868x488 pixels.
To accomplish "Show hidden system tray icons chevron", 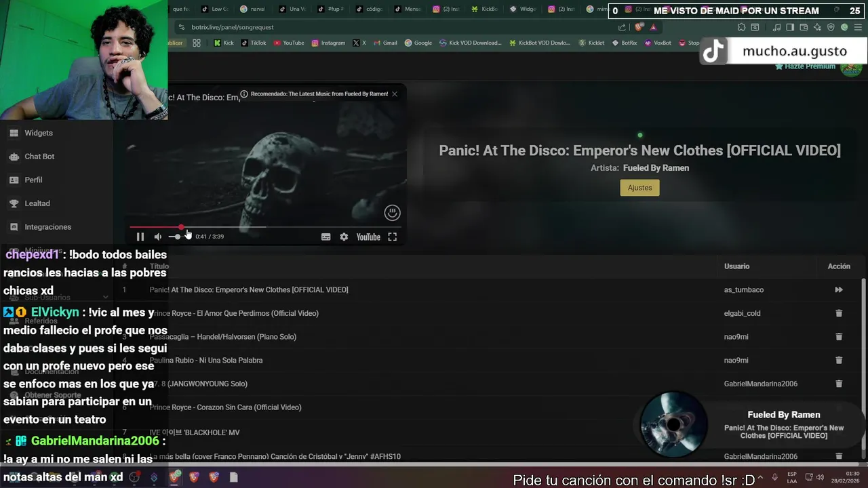I will click(760, 477).
